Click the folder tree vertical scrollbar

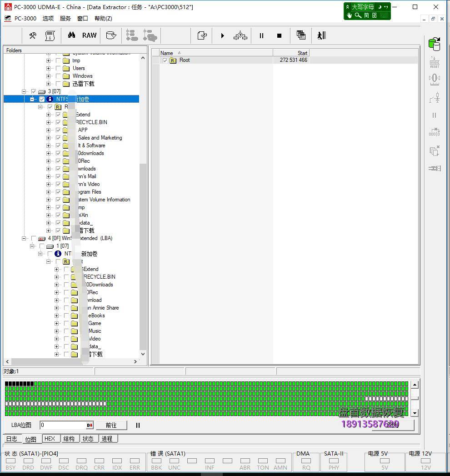click(143, 205)
